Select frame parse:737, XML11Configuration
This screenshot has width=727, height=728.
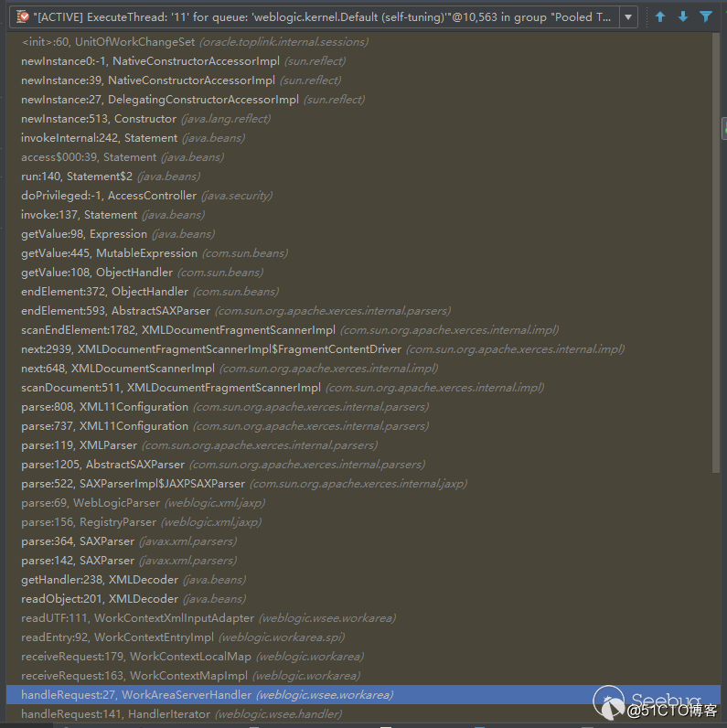click(363, 426)
